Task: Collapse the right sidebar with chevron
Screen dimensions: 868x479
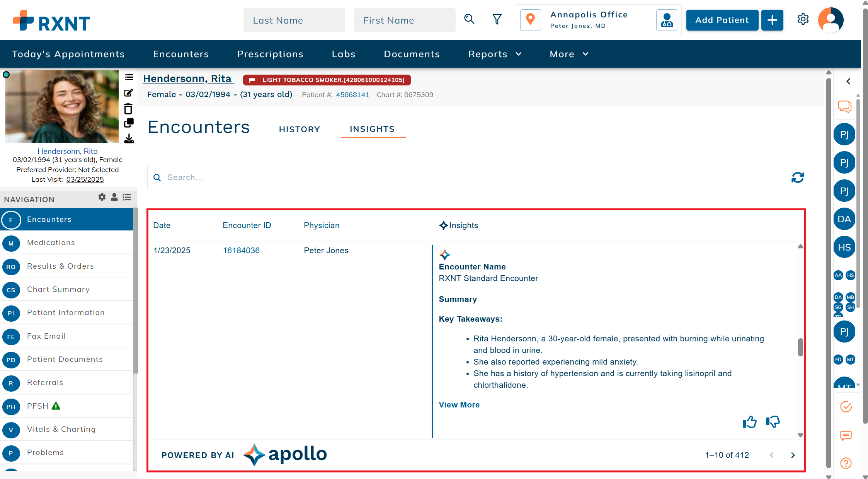Action: [x=848, y=81]
